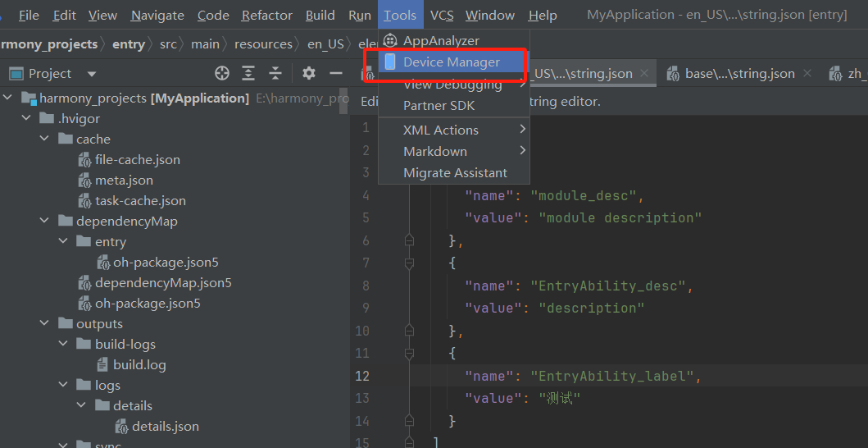868x448 pixels.
Task: Open the Markdown submenu
Action: pyautogui.click(x=454, y=151)
